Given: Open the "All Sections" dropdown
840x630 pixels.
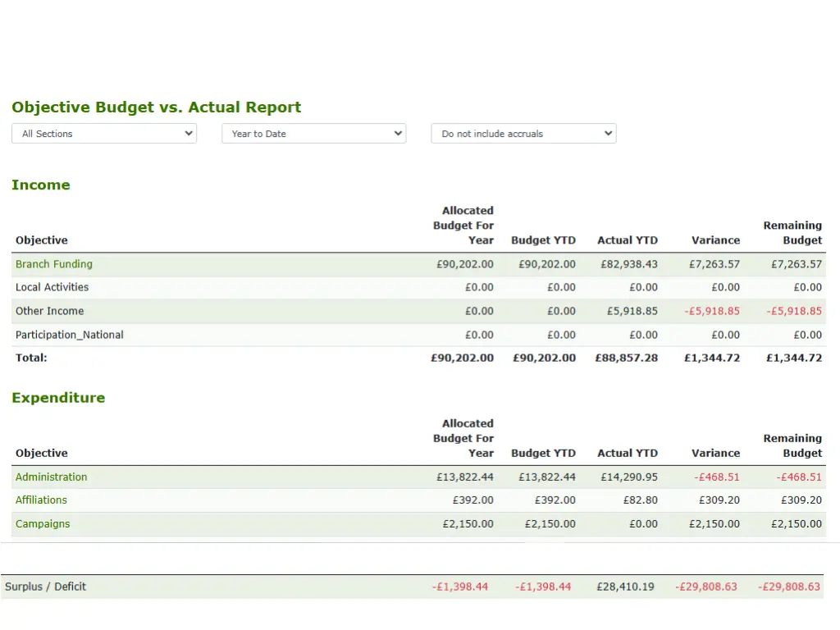Looking at the screenshot, I should (104, 134).
